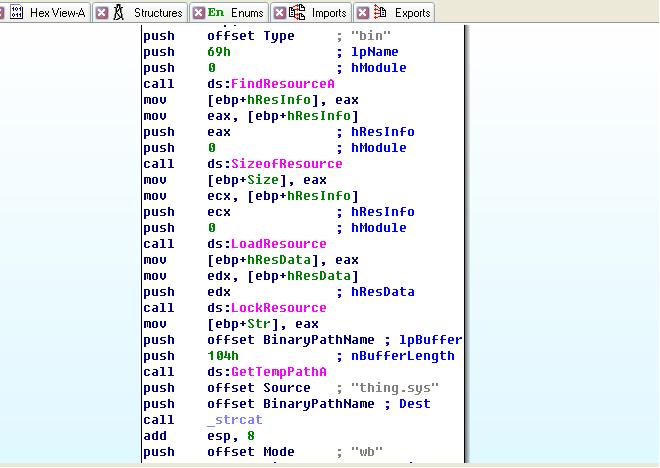Close the Exports tab with its X

point(362,13)
